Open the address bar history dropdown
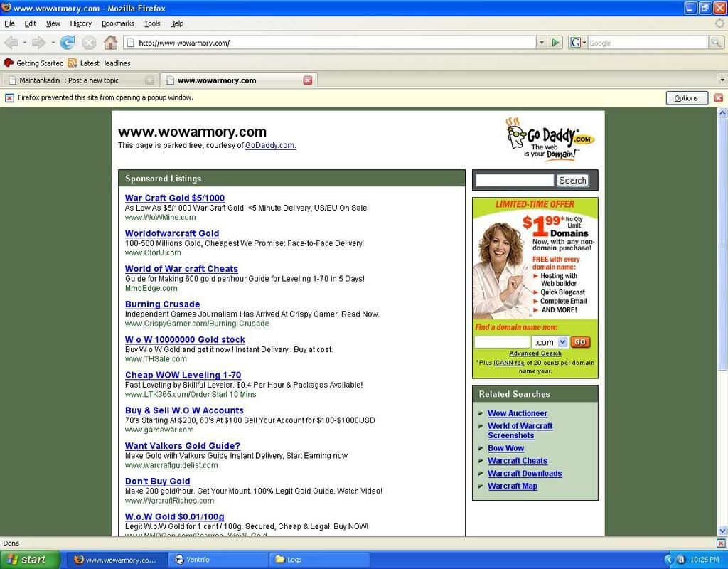 541,43
